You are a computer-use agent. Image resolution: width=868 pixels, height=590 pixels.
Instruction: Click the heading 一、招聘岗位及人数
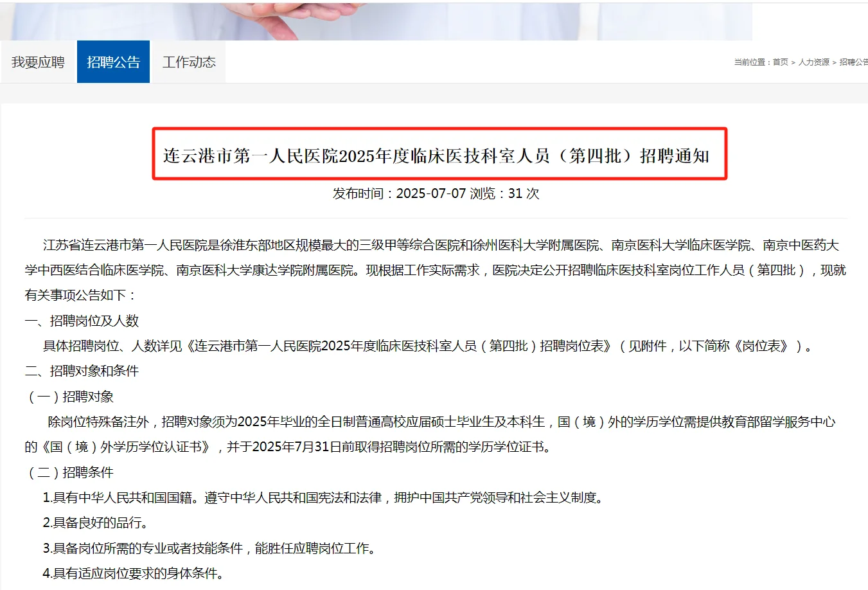pos(82,321)
